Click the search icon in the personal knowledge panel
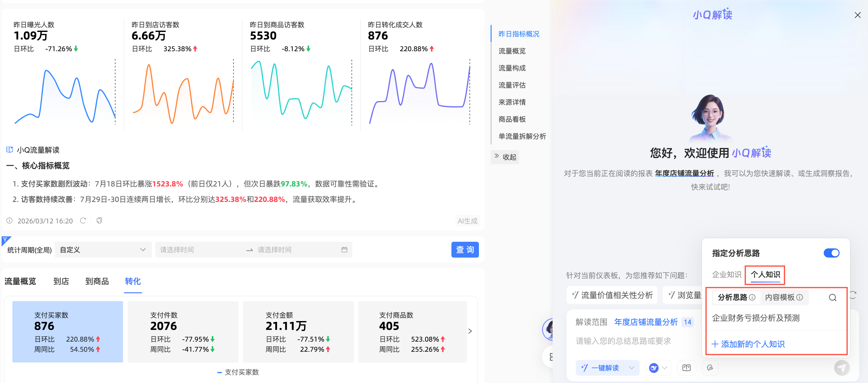 point(832,297)
